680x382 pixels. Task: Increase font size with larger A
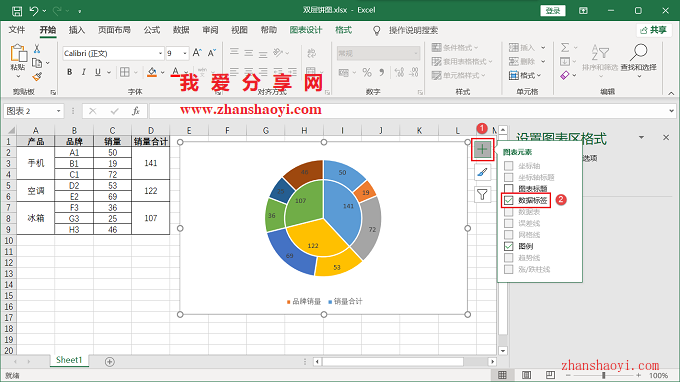197,53
